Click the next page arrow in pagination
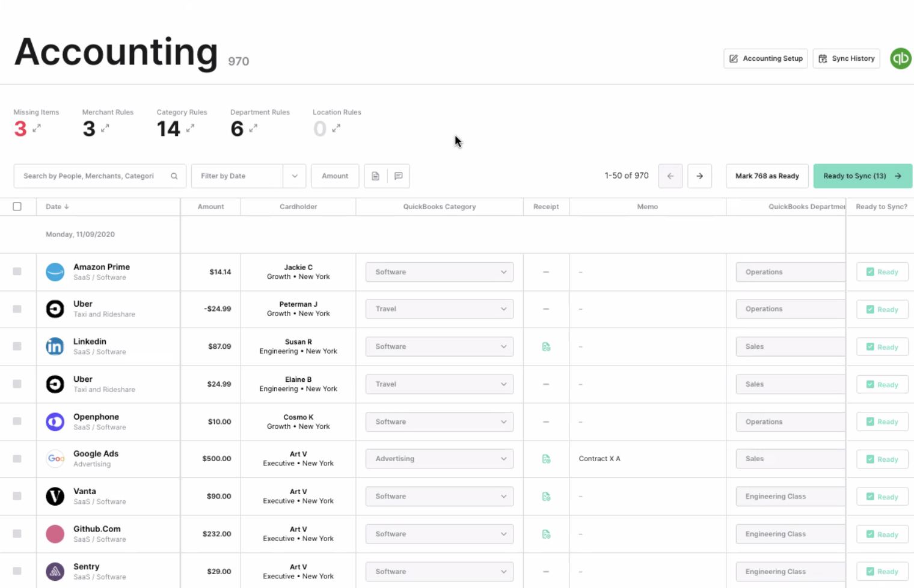 [699, 176]
